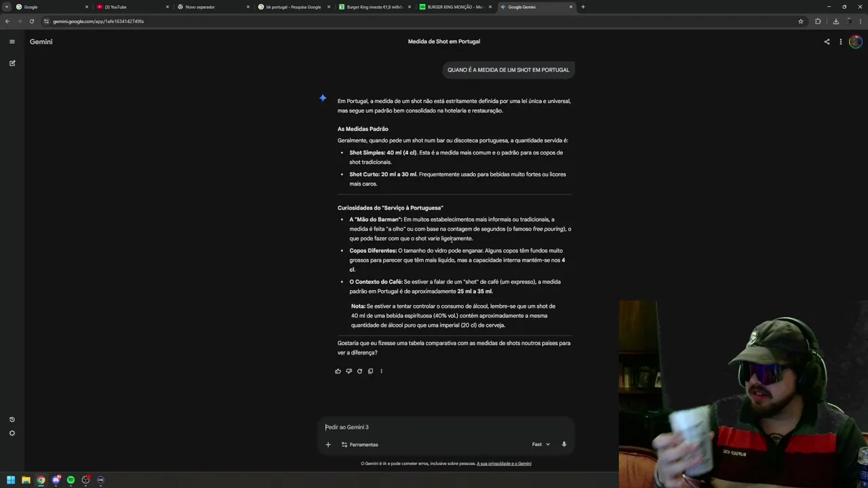Switch to Burger King investe tab
Screen dimensions: 868x488
click(x=374, y=7)
